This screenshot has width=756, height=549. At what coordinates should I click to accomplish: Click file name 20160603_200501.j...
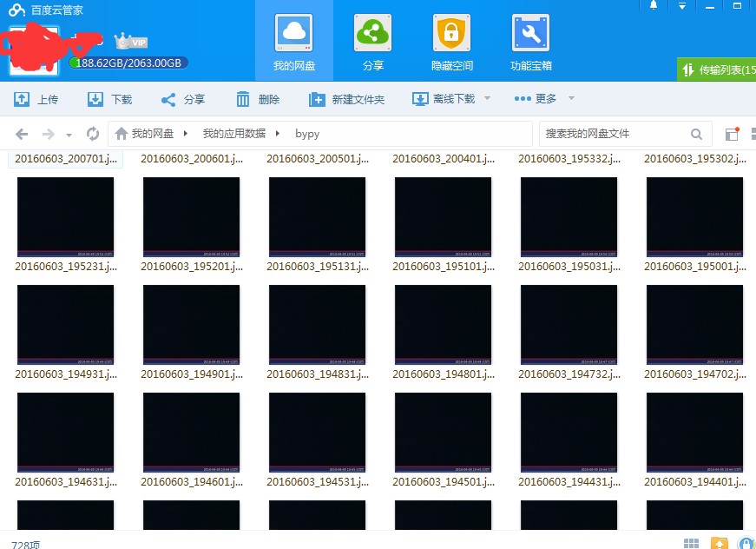pyautogui.click(x=318, y=159)
